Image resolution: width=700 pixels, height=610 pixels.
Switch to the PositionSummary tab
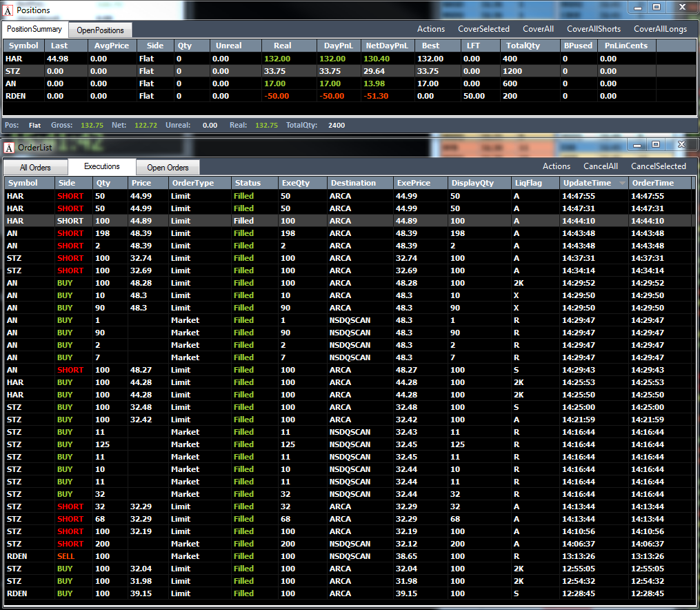tap(34, 29)
